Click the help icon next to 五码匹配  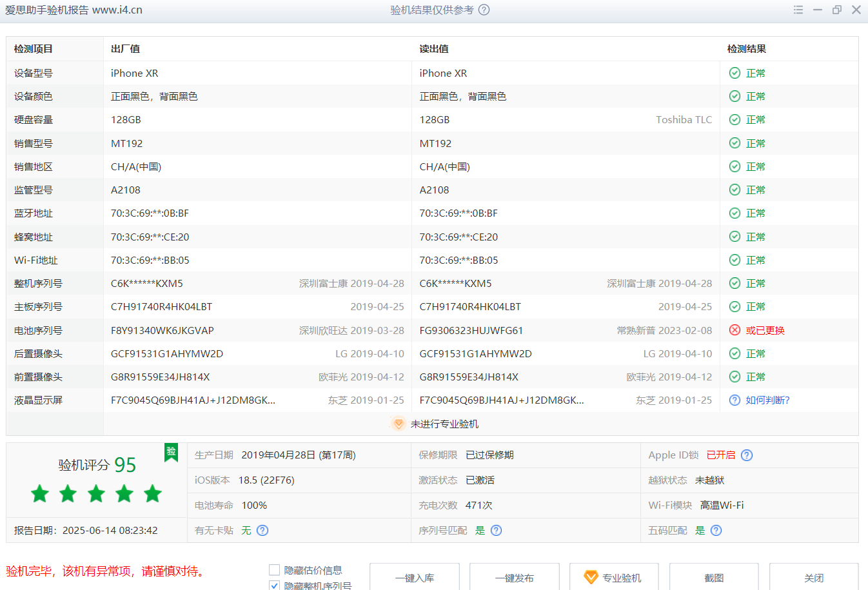(x=716, y=530)
